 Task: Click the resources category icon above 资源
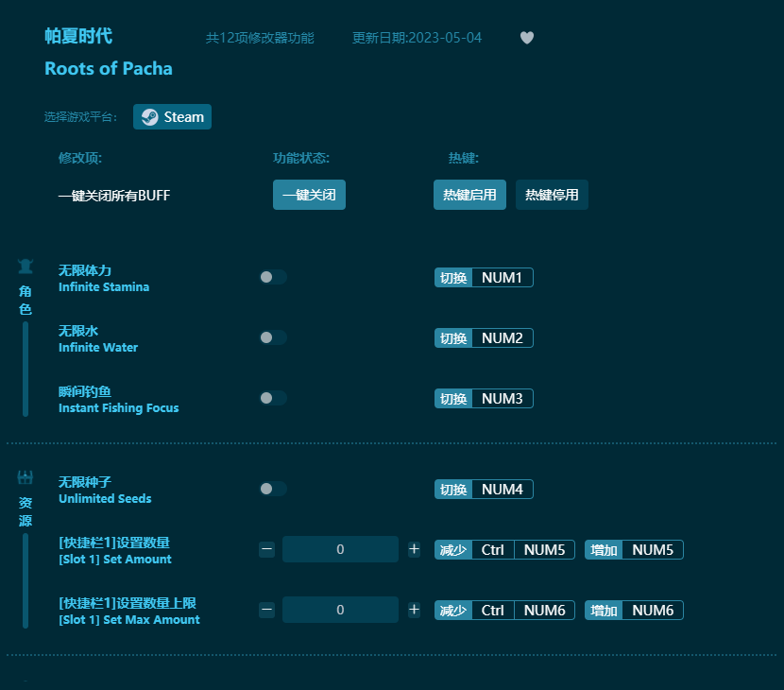26,477
